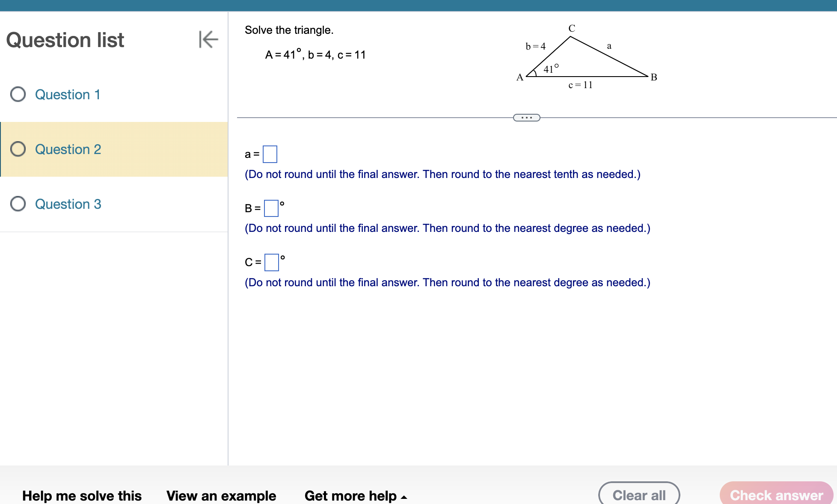
Task: Select the Question 2 radio button
Action: 18,149
